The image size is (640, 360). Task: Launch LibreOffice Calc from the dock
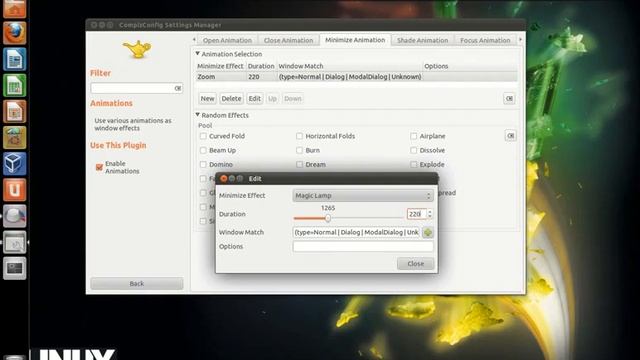click(15, 85)
